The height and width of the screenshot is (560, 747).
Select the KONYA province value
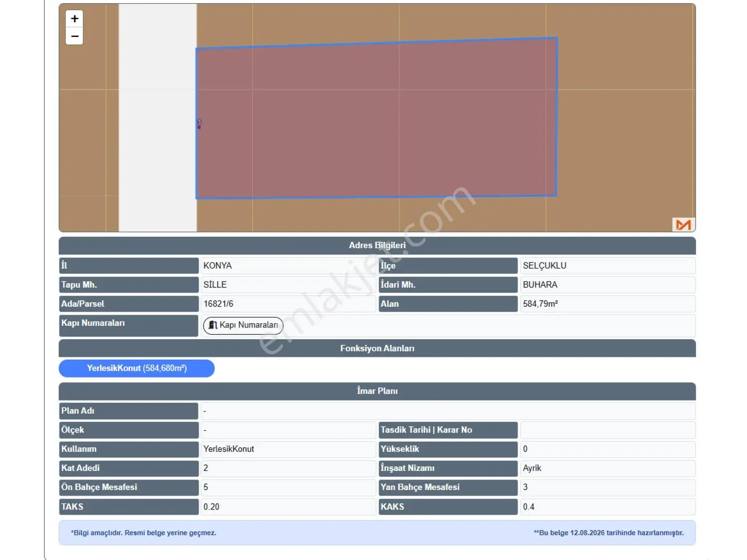pyautogui.click(x=218, y=266)
